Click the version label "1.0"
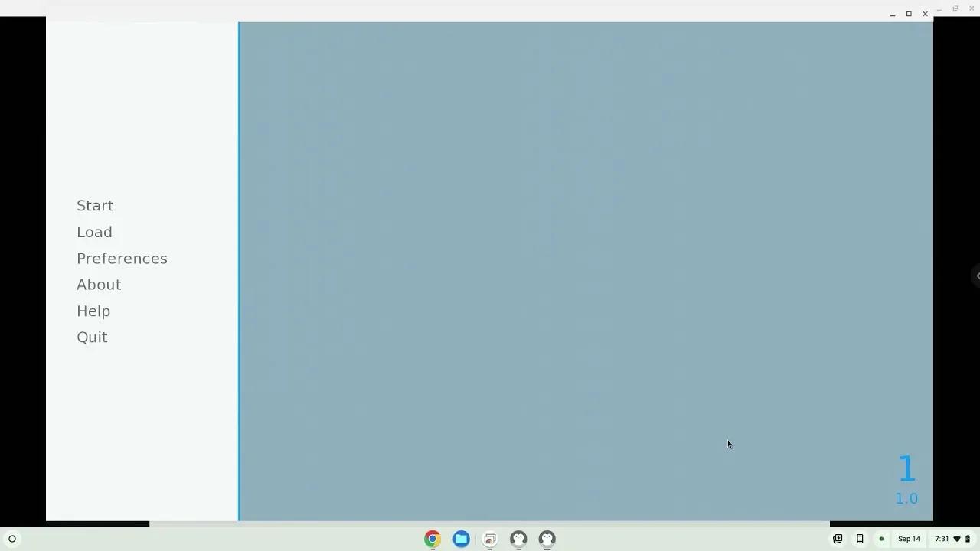 906,498
